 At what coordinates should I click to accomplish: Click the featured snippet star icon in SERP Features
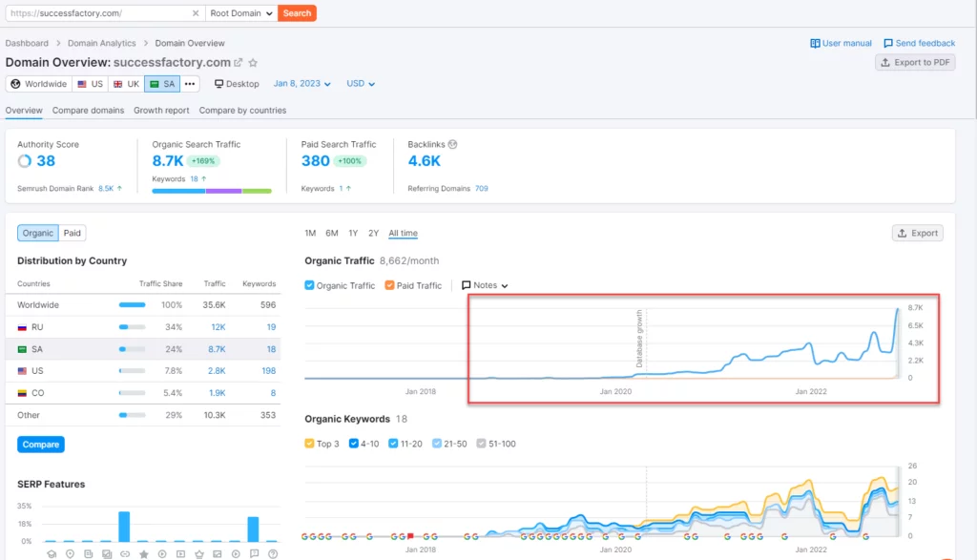click(143, 553)
